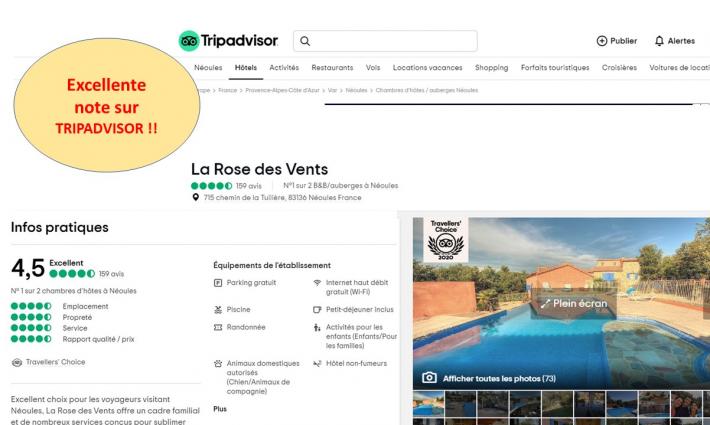Open the 159 avis link under title
The width and height of the screenshot is (710, 425).
coord(249,186)
